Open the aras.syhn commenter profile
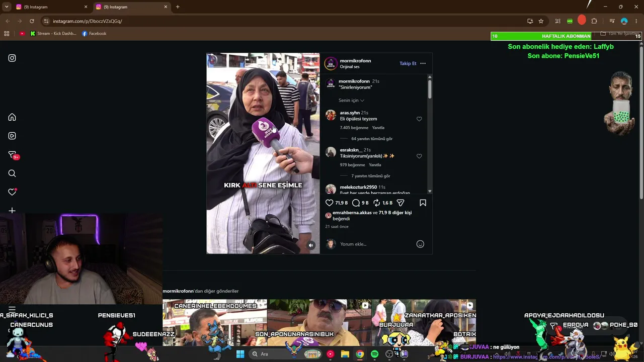This screenshot has height=362, width=644. click(x=350, y=113)
